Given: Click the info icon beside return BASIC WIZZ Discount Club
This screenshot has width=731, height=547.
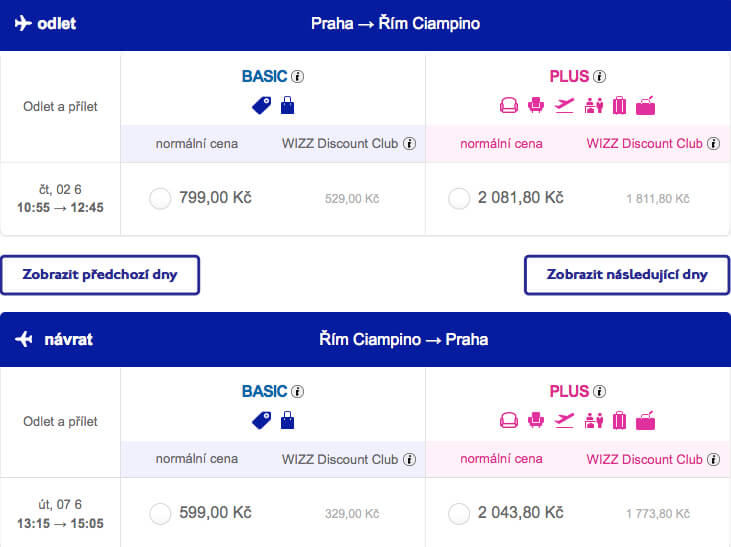Looking at the screenshot, I should 409,459.
